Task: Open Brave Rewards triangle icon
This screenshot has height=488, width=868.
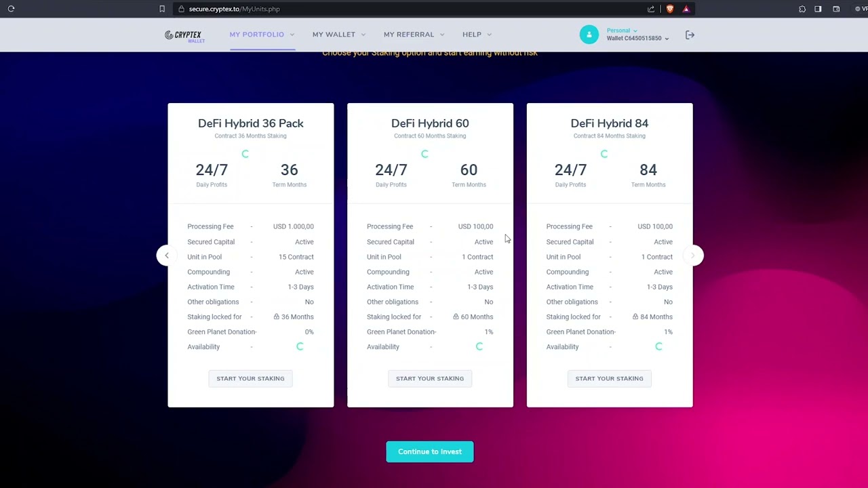Action: [x=686, y=9]
